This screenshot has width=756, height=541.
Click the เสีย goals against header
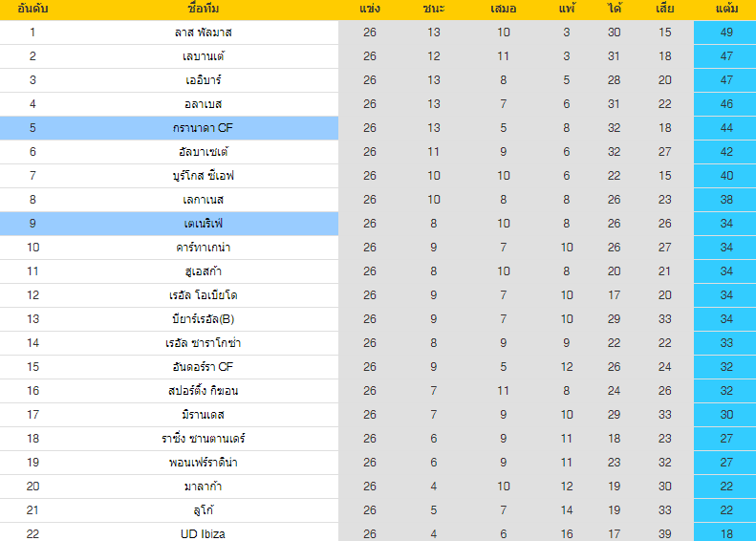(x=664, y=9)
